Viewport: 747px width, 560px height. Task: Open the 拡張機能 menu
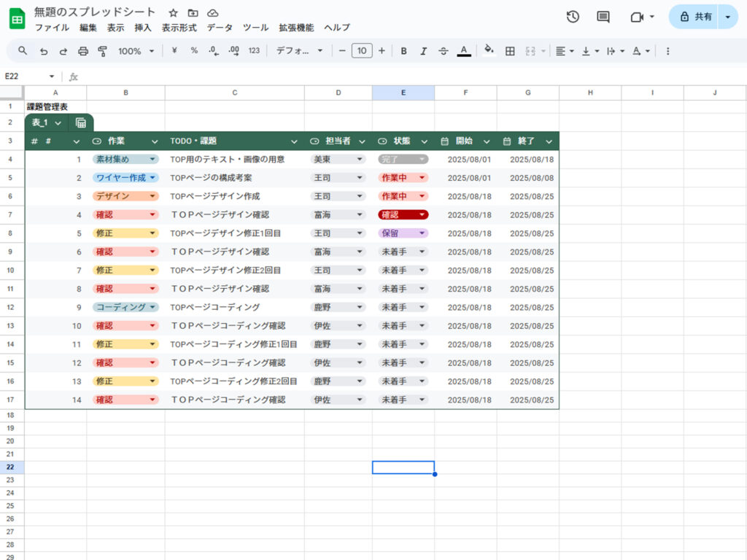(x=296, y=28)
